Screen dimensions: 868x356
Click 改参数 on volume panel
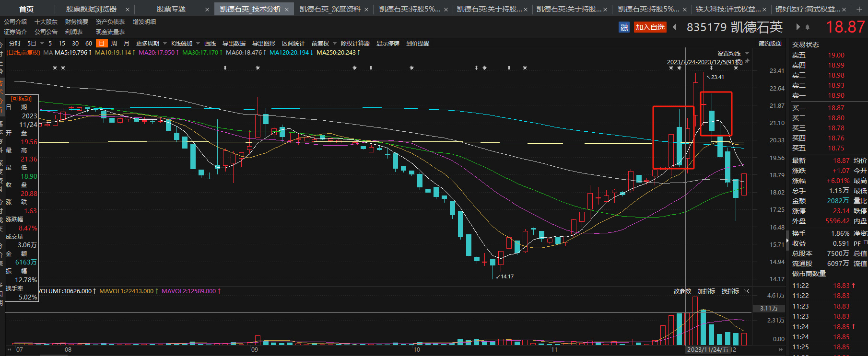(x=682, y=291)
